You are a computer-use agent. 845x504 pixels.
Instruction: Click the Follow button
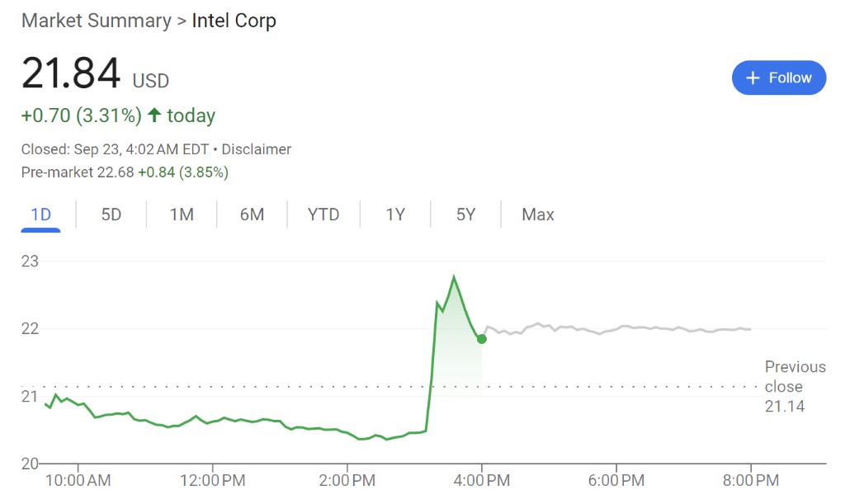[x=778, y=78]
